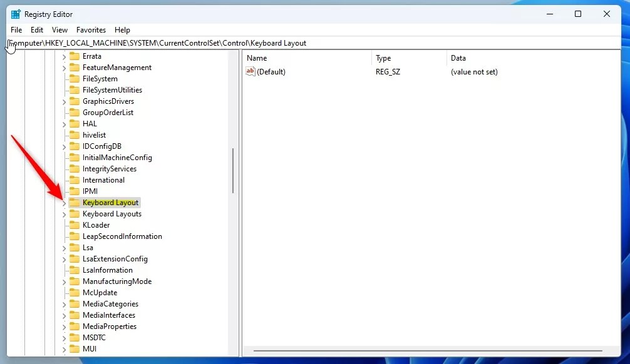Click the MSDTC key folder icon
This screenshot has width=630, height=364.
76,337
